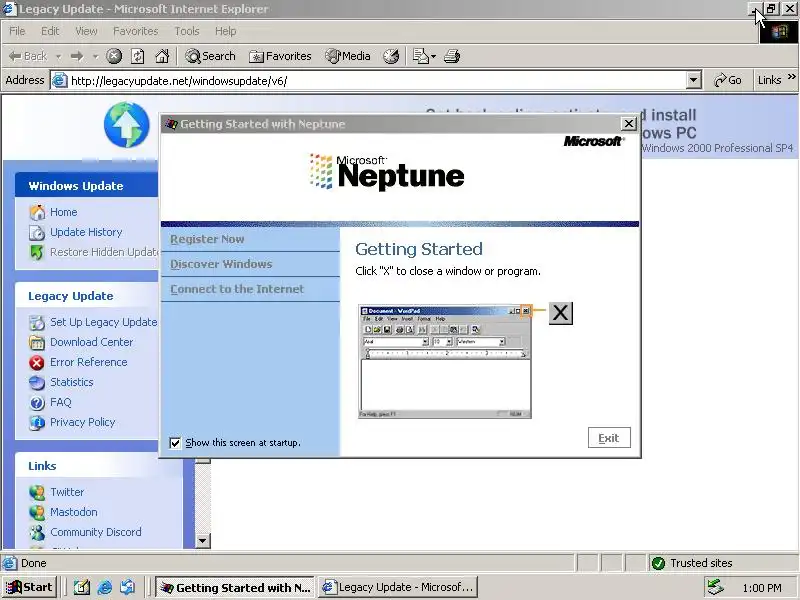The width and height of the screenshot is (800, 600).
Task: Click the Go button
Action: point(728,80)
